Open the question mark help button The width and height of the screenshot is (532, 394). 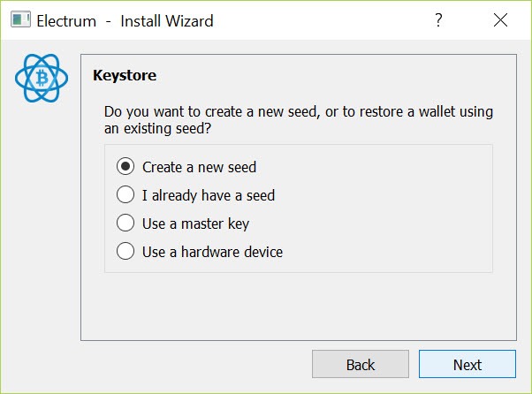pyautogui.click(x=438, y=20)
